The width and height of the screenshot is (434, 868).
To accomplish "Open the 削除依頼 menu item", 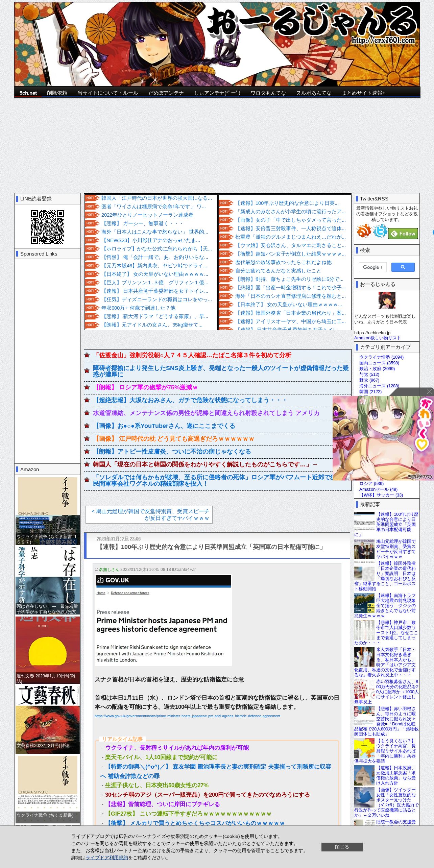I will tap(57, 93).
